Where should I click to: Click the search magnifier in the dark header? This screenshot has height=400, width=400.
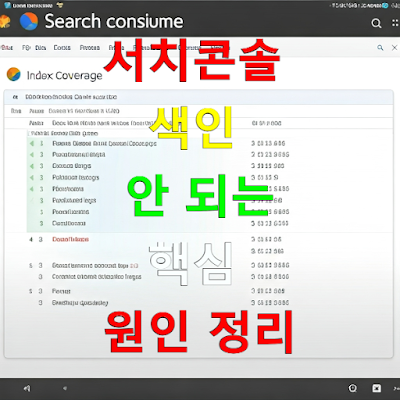[376, 23]
